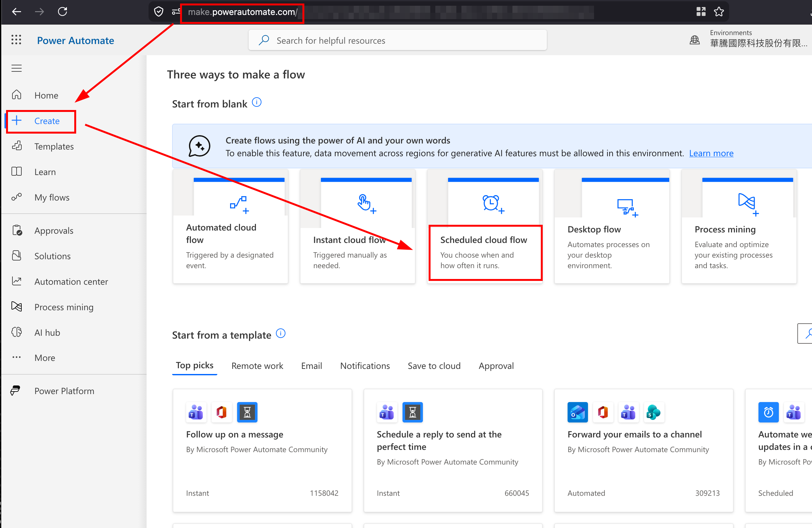Click the info icon beside Start from blank

(257, 102)
